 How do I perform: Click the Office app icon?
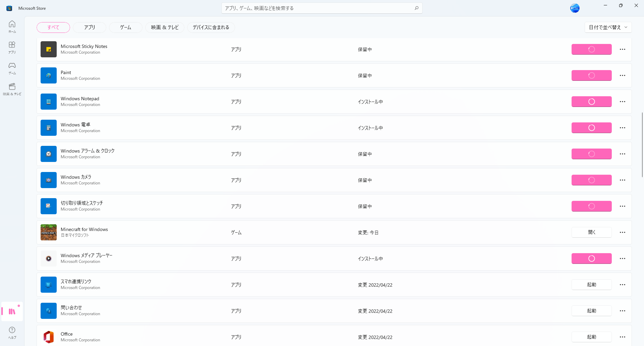[x=49, y=337]
